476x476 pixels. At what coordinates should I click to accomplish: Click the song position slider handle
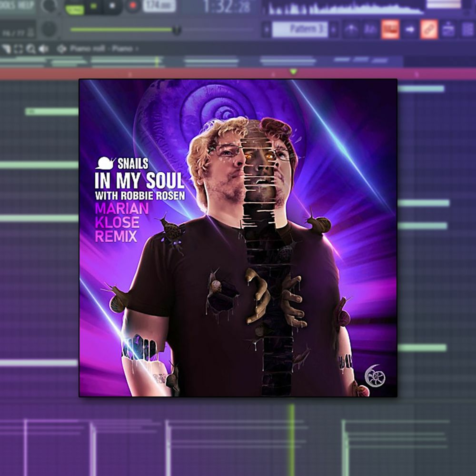(176, 30)
